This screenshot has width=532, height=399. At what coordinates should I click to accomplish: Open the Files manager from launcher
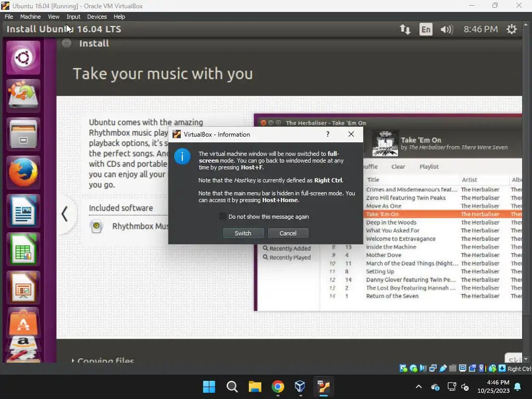[23, 135]
